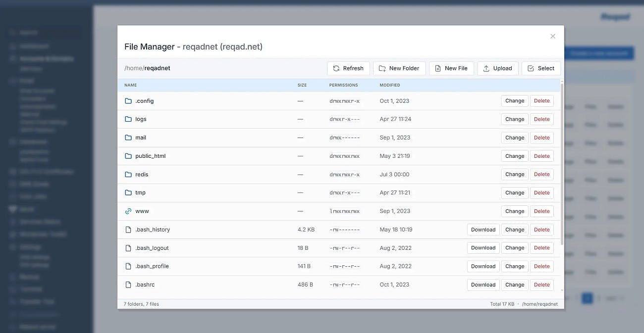
Task: Click the .bash_history file icon
Action: pyautogui.click(x=128, y=230)
